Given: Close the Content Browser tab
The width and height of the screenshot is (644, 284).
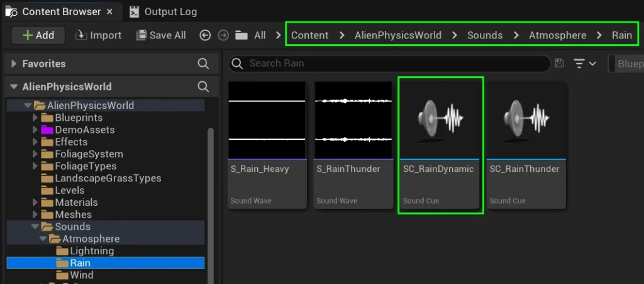Looking at the screenshot, I should point(110,11).
